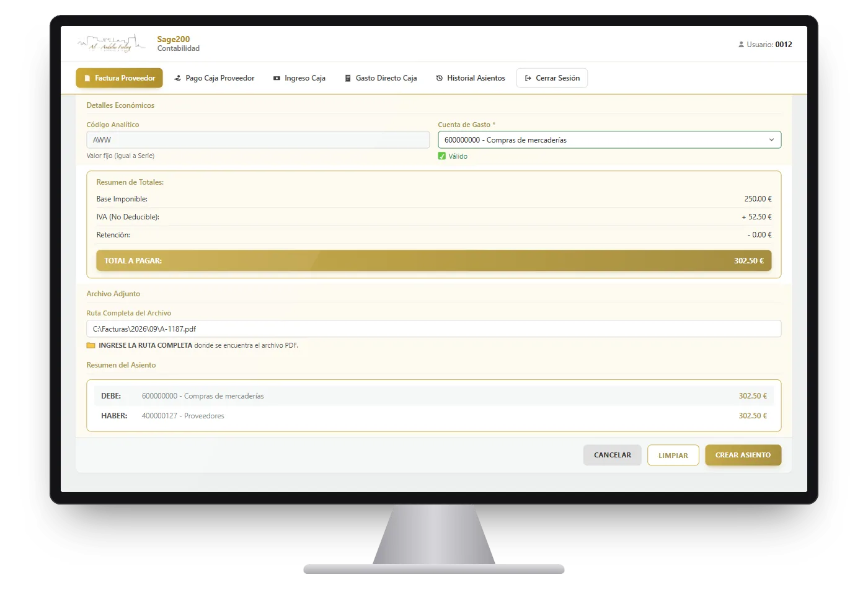868x595 pixels.
Task: Click the receipt icon on Gasto Directo Caja
Action: 348,78
